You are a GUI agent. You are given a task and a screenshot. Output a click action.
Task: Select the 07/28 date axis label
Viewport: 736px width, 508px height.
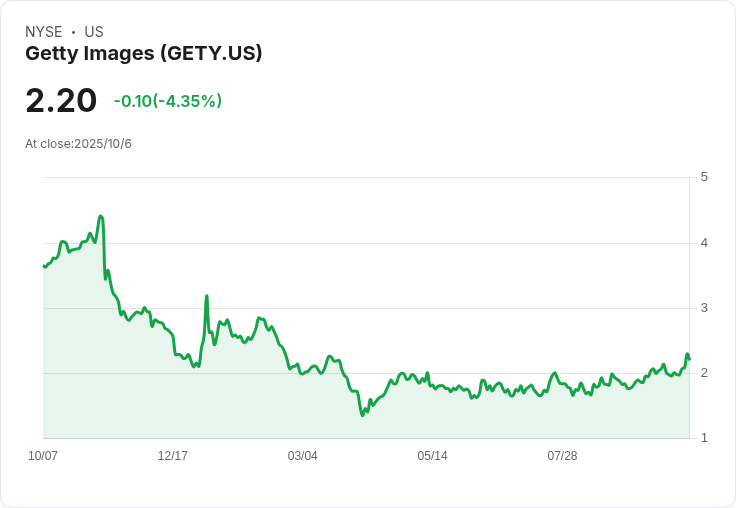point(563,456)
